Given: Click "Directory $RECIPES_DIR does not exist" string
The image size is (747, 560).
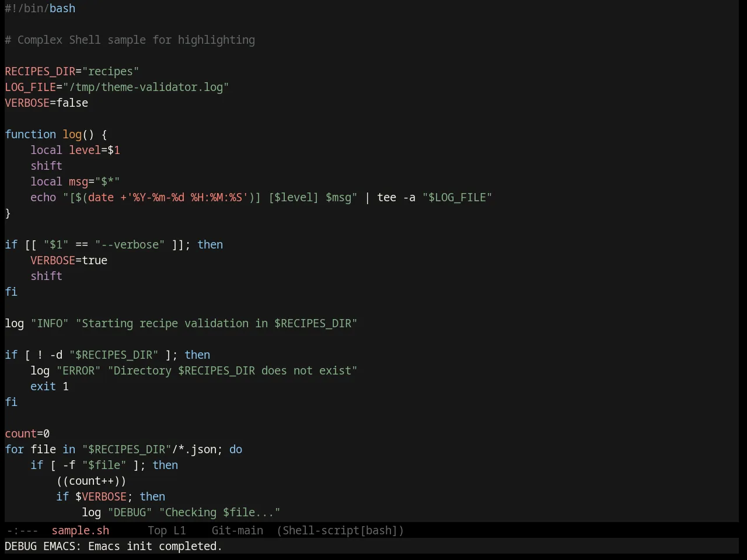Looking at the screenshot, I should pos(232,370).
